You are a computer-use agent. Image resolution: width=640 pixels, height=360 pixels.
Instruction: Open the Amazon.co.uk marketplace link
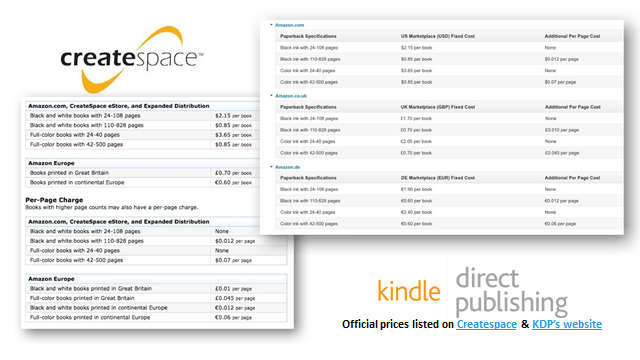291,96
